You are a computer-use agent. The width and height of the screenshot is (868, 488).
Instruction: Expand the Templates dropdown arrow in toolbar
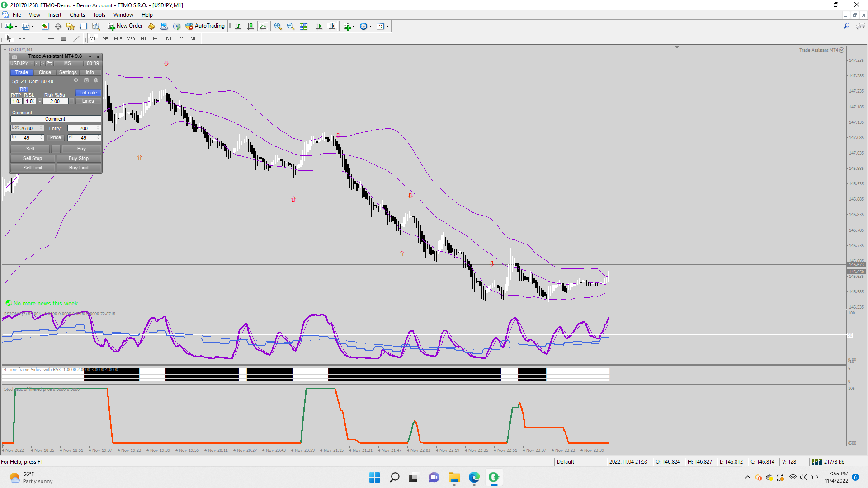387,26
